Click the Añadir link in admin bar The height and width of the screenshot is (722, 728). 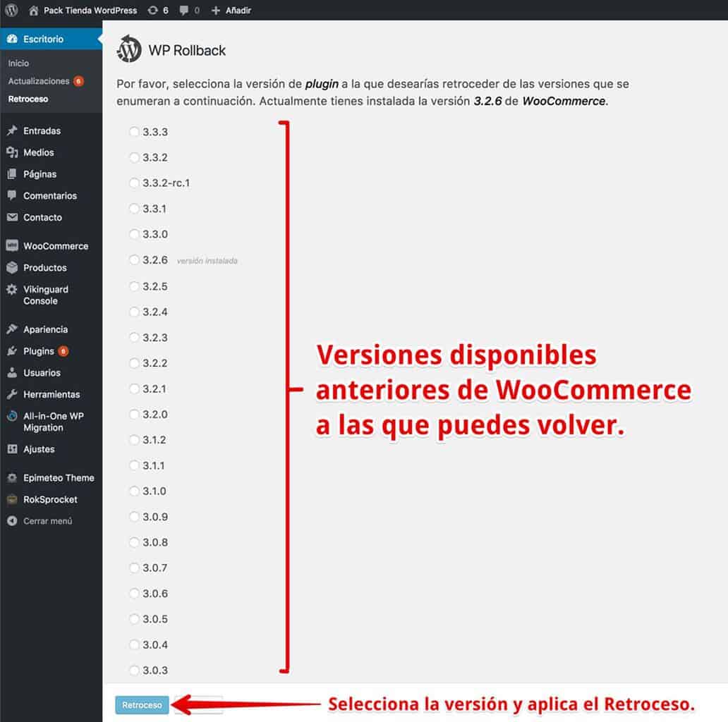238,10
